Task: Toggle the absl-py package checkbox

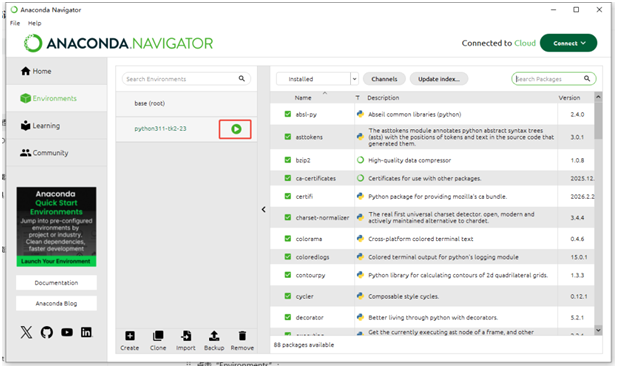Action: pyautogui.click(x=288, y=114)
